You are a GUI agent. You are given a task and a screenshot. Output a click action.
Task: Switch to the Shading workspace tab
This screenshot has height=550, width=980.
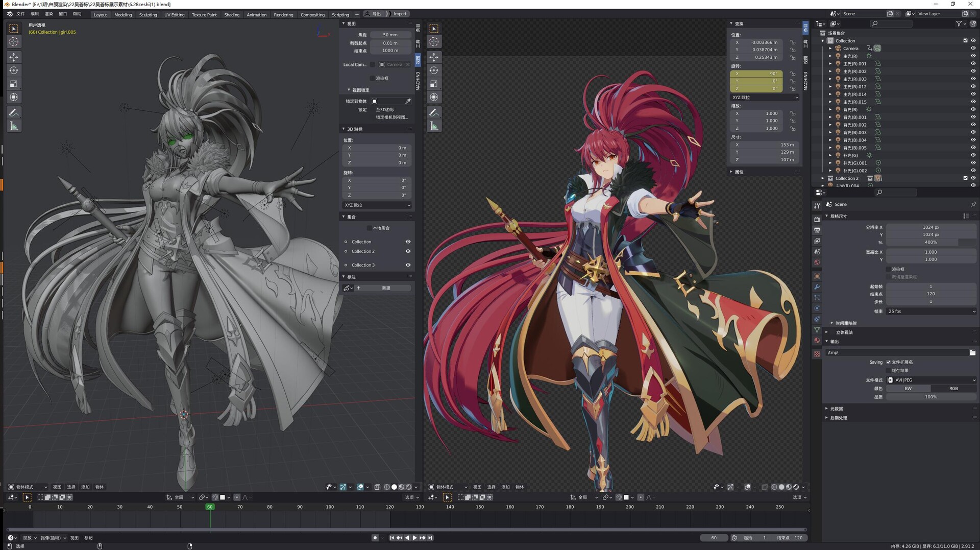(x=232, y=15)
